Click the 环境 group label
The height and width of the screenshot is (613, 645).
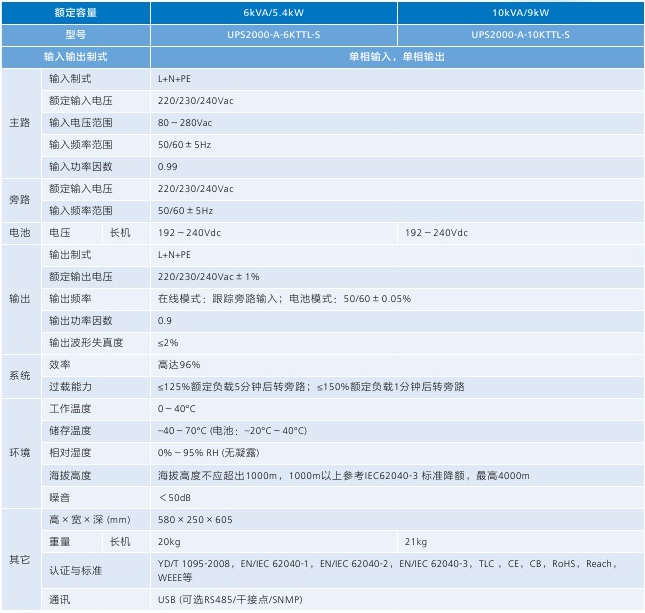[20, 453]
